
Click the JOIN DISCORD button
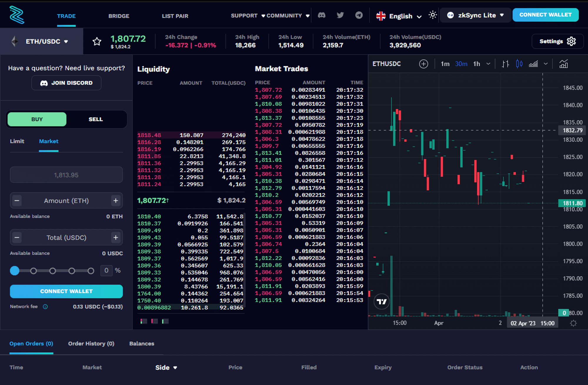tap(66, 83)
